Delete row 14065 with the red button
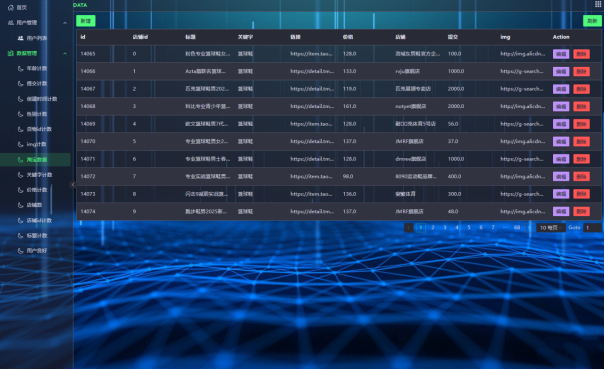The width and height of the screenshot is (605, 370). click(581, 54)
